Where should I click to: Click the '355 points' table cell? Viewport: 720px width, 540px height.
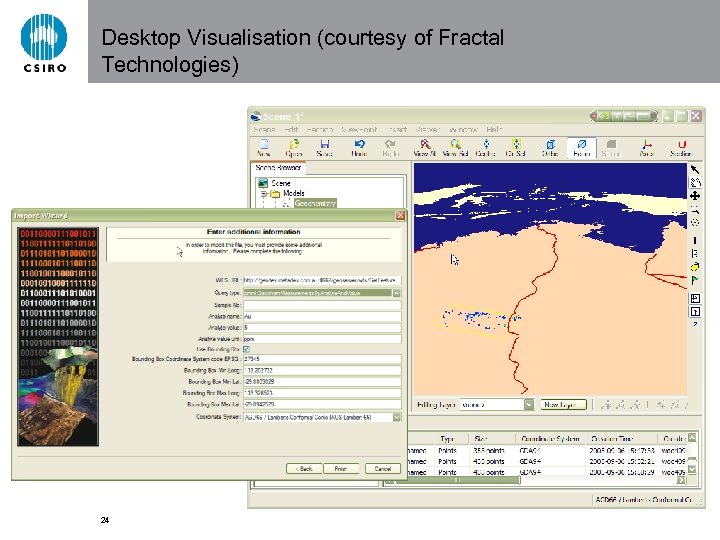click(489, 450)
